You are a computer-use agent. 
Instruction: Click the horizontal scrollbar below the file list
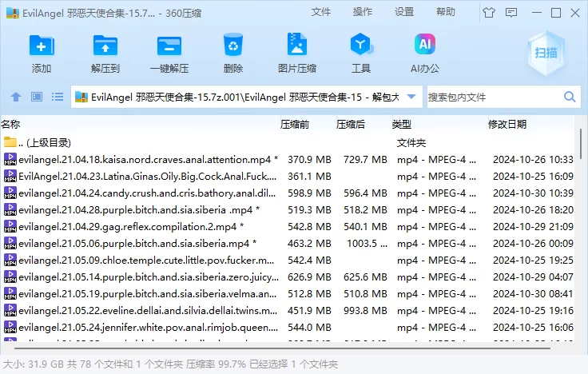click(x=282, y=348)
